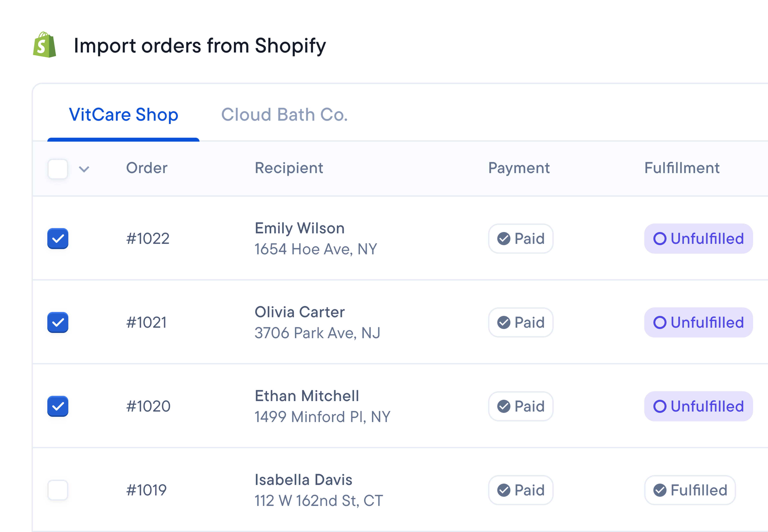
Task: Uncheck the checkbox for order #1022
Action: click(57, 238)
